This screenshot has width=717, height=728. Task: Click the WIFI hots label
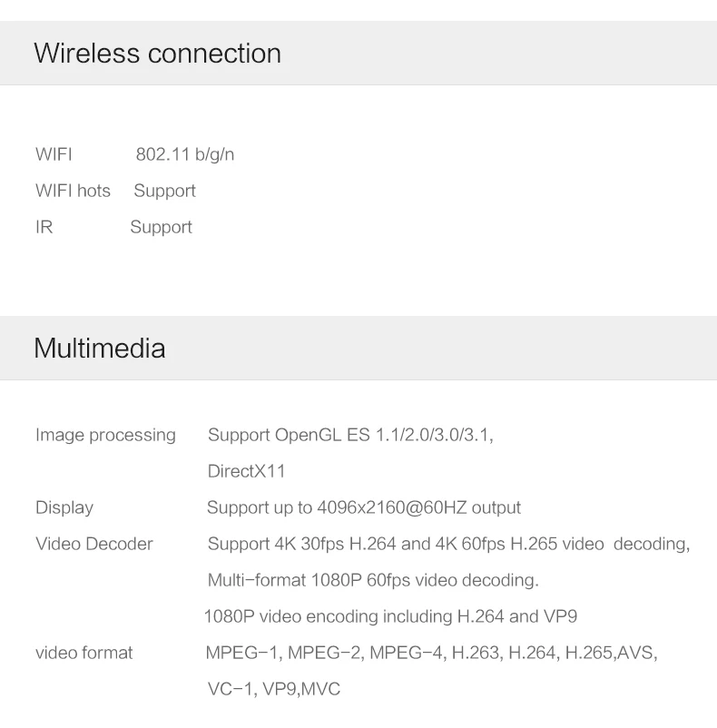coord(73,191)
